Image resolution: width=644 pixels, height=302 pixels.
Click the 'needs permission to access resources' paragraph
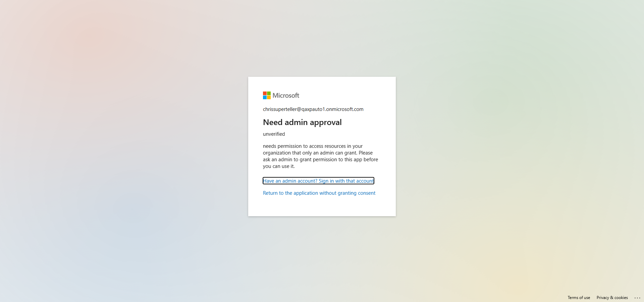(x=320, y=156)
